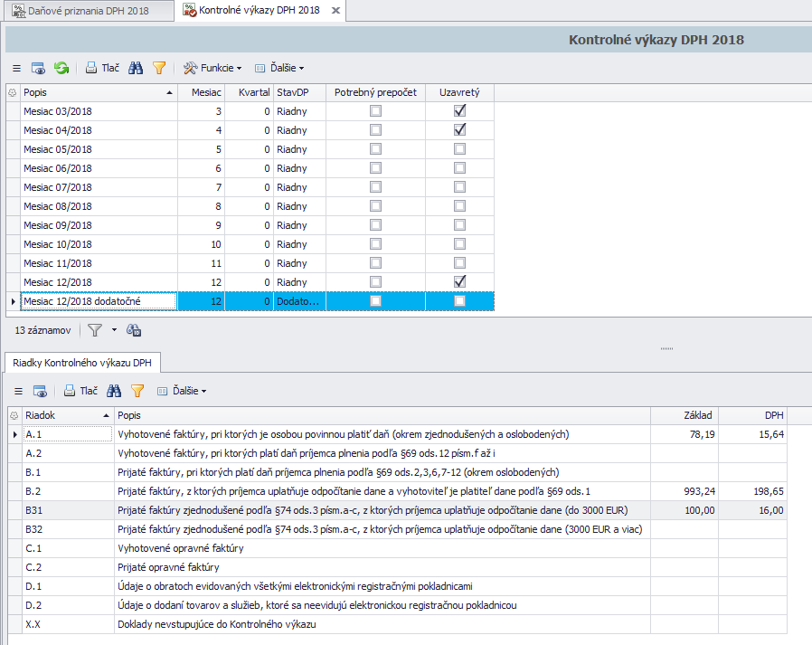Close the Kontrolné výkazy DPH 2018 tab

coord(336,11)
